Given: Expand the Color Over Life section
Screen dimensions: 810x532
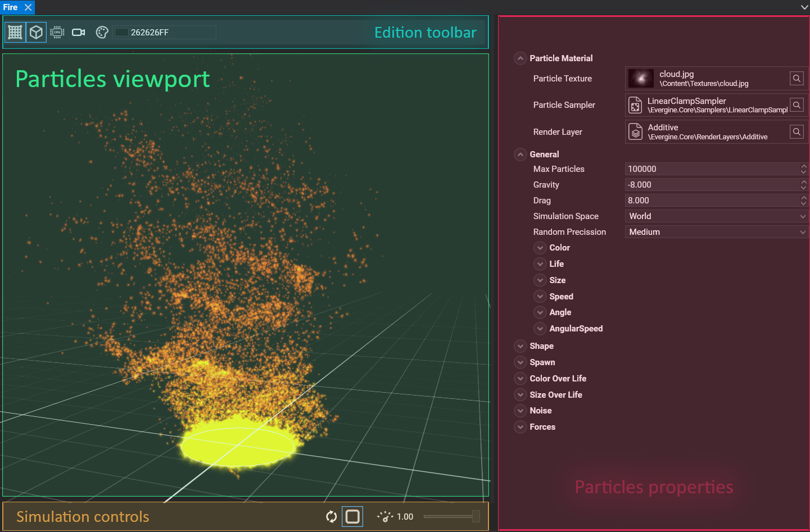Looking at the screenshot, I should point(521,379).
